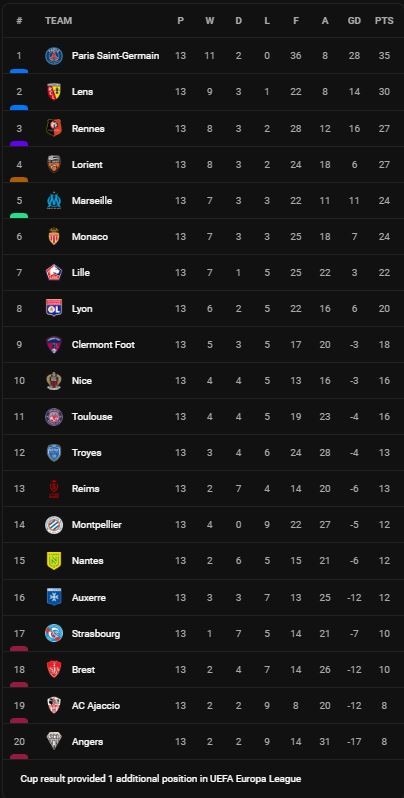Sort table by GD column header

pos(354,21)
